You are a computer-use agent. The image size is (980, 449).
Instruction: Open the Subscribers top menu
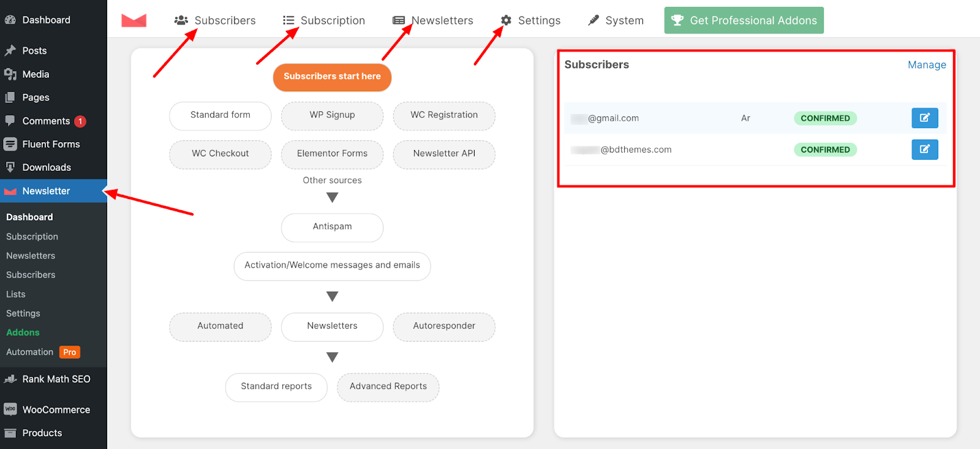tap(215, 20)
